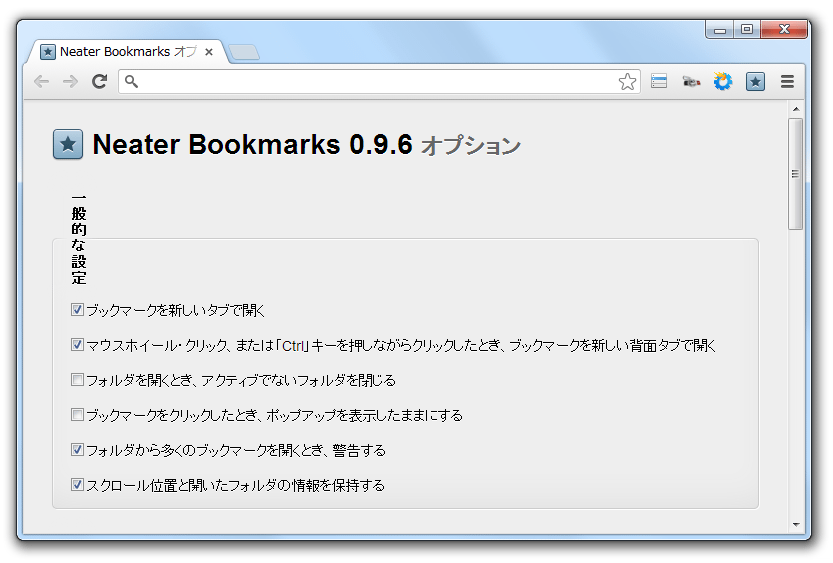Click the vertical scrollbar thumb
Screen dimensions: 833x563
coord(795,174)
